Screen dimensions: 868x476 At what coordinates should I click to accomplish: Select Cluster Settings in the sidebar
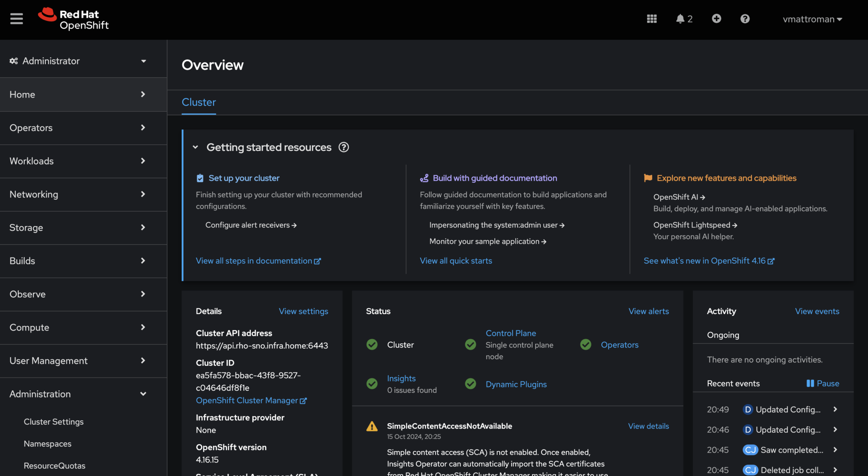[x=53, y=422]
